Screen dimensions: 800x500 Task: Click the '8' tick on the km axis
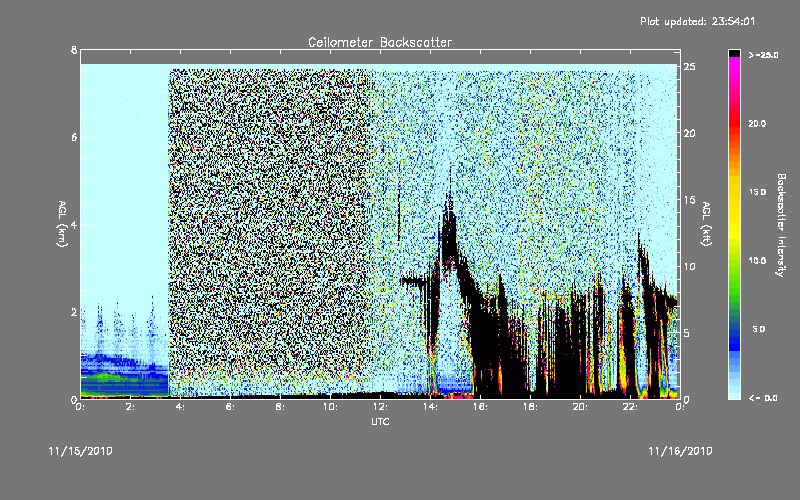[74, 50]
